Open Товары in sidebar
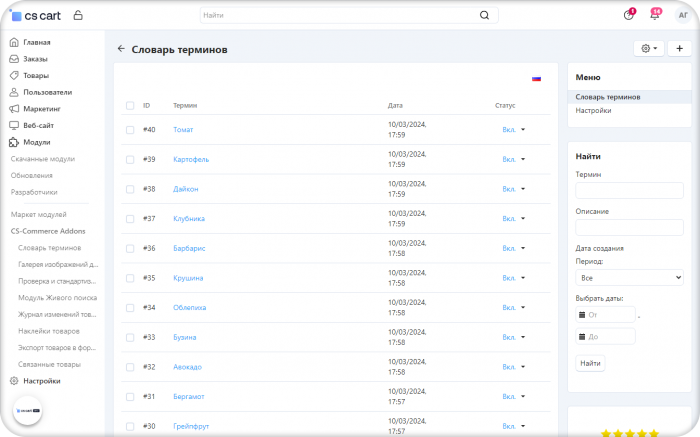 click(36, 75)
